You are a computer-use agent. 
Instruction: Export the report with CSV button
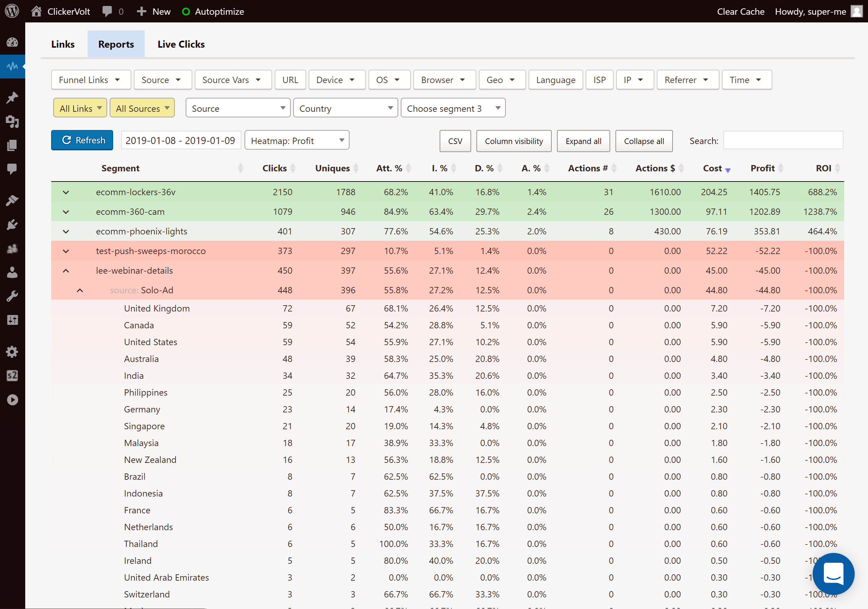coord(455,141)
